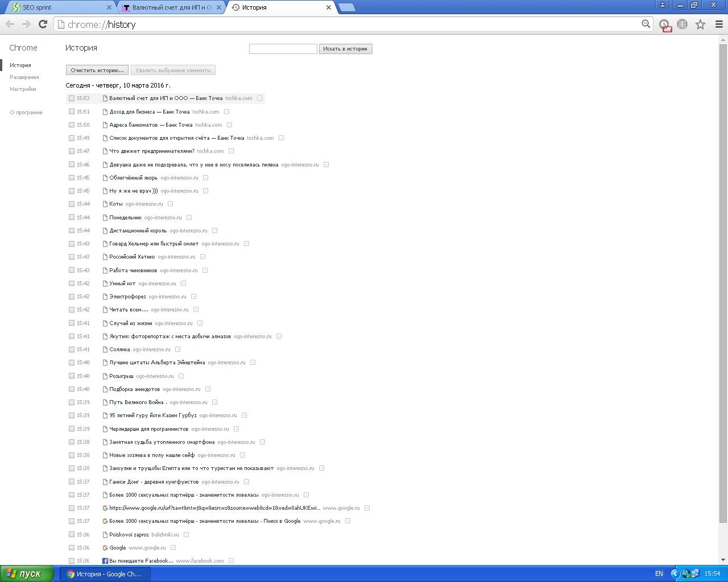Click the user profile icon in title bar
This screenshot has height=582, width=728.
663,5
